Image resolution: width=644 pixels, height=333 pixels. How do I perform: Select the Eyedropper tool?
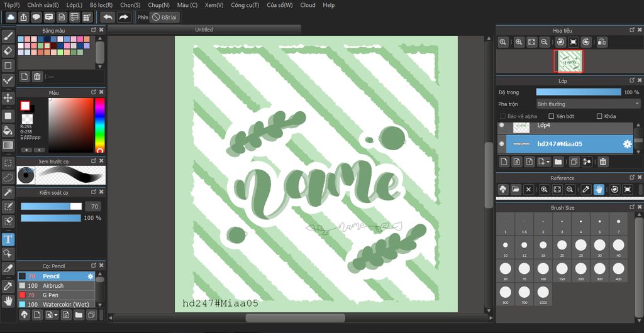coord(8,286)
